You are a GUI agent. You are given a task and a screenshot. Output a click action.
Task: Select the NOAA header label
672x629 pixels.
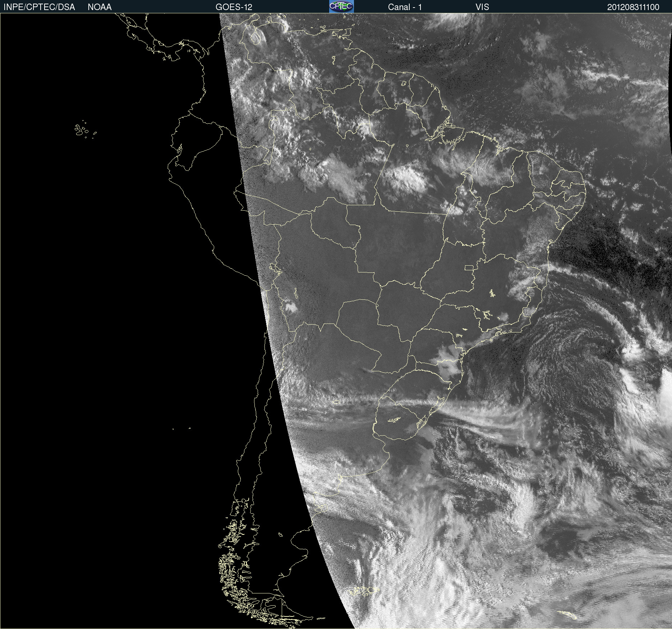100,7
